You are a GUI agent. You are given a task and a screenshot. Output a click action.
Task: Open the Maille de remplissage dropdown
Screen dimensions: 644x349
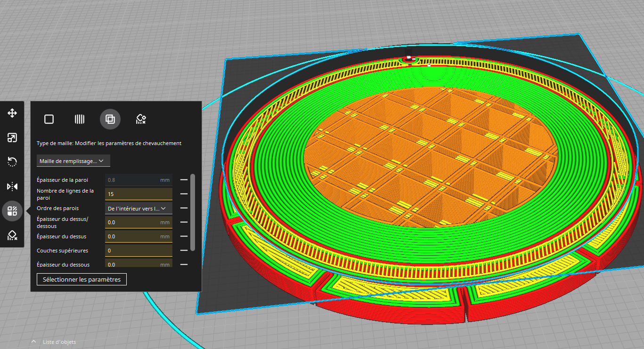(73, 161)
